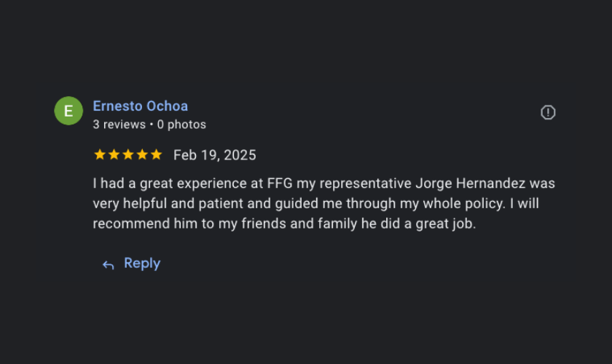Click the reply arrow icon
The width and height of the screenshot is (612, 364).
tap(109, 265)
